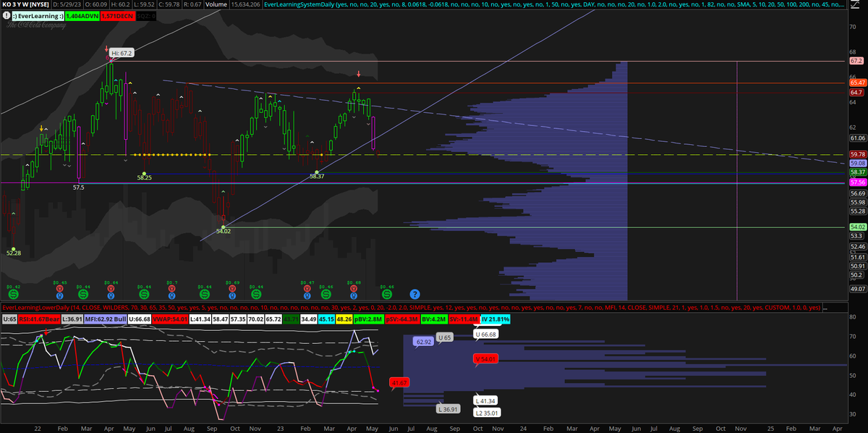868x433 pixels.
Task: Click the D: 5/29/23 date readout
Action: (x=67, y=4)
